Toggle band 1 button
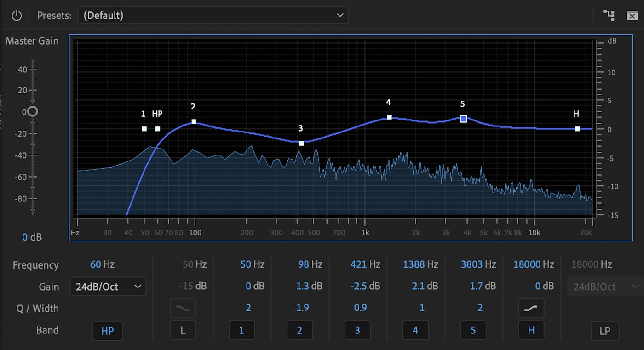 [x=241, y=330]
